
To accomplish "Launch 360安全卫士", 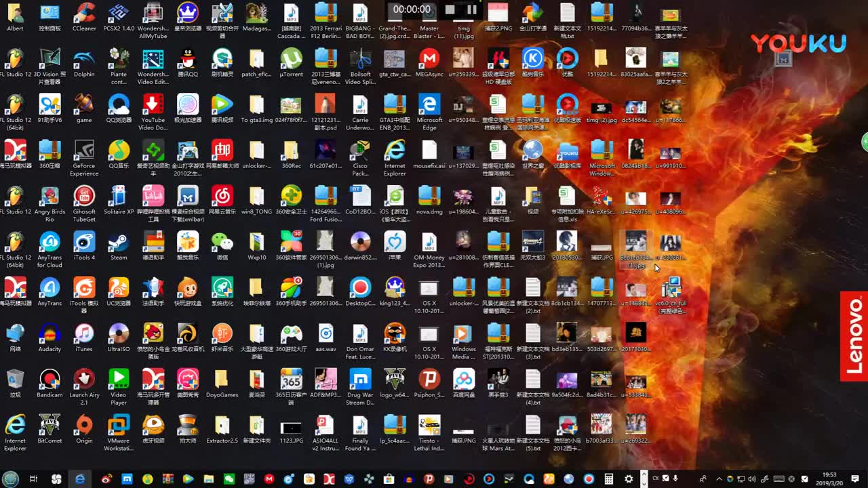I will click(x=292, y=201).
